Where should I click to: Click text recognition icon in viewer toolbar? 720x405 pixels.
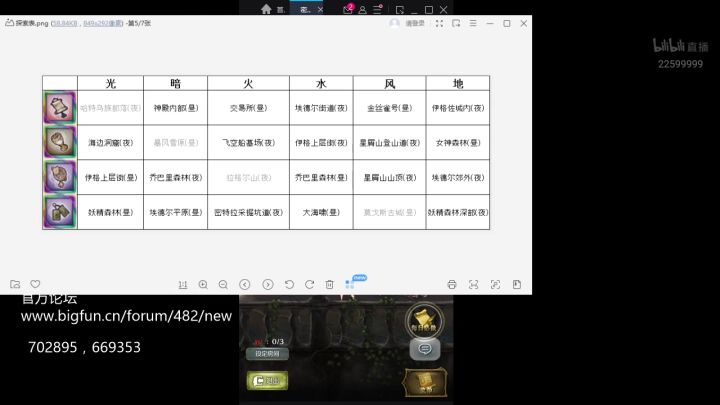[495, 285]
